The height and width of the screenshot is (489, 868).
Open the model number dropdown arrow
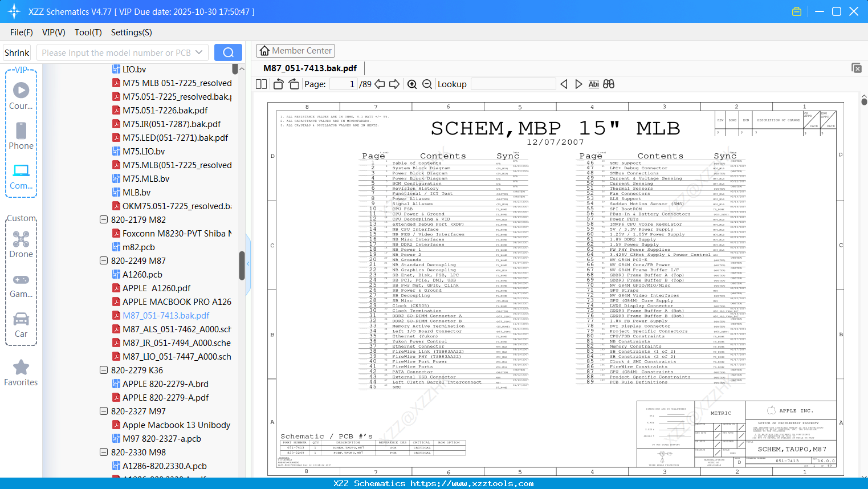pos(199,52)
